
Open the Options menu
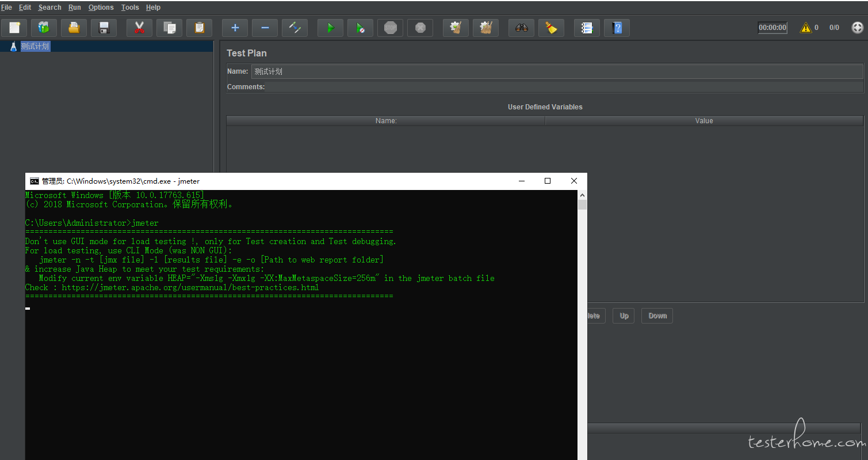101,7
